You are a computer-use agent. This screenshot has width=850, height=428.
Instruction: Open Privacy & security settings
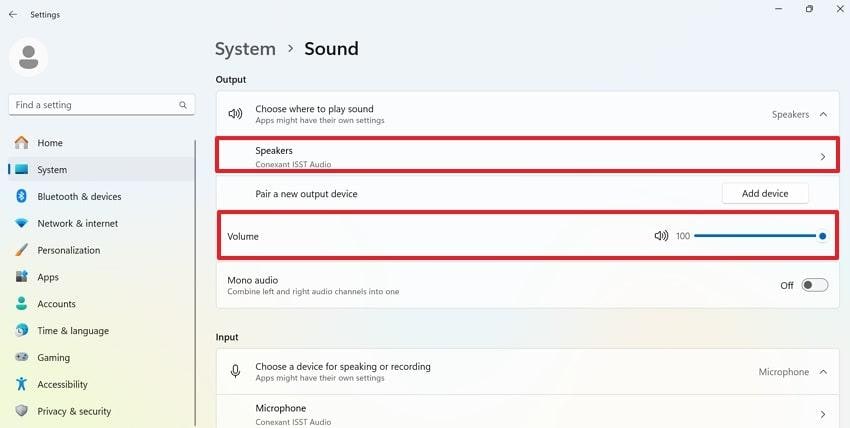[74, 411]
